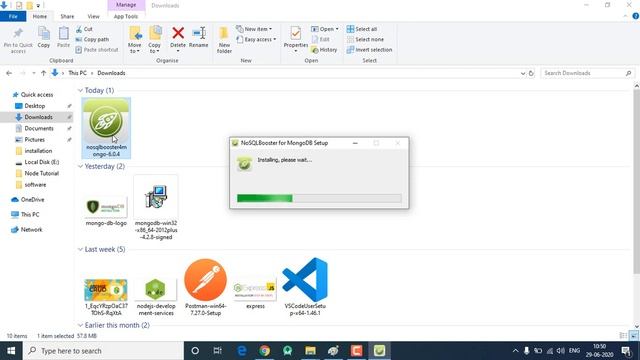Screen dimensions: 640x360
Task: Click the Back navigation arrow
Action: (9, 73)
